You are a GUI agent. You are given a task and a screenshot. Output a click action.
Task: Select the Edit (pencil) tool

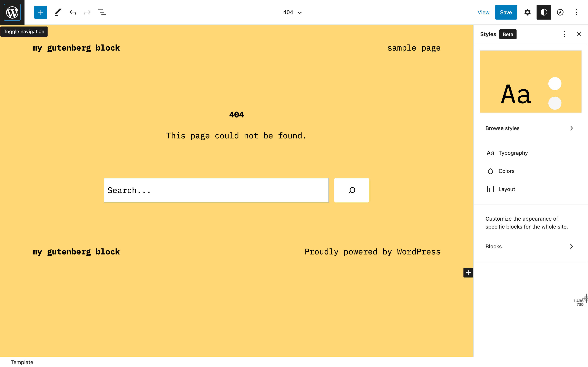(x=57, y=12)
